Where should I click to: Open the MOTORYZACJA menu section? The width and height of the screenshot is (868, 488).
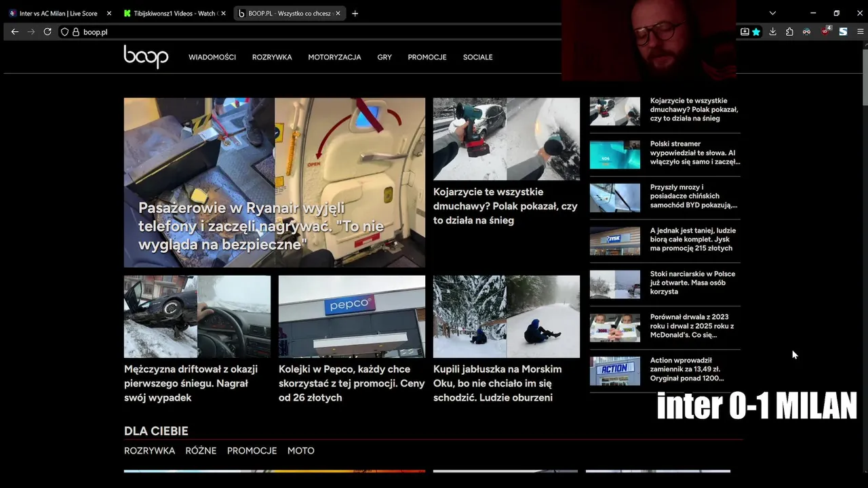[x=334, y=57]
